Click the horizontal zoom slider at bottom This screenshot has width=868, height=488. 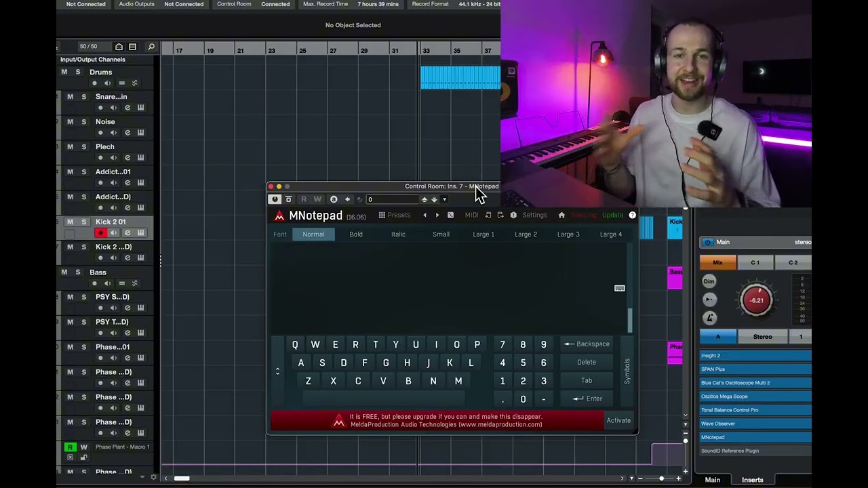tap(661, 479)
